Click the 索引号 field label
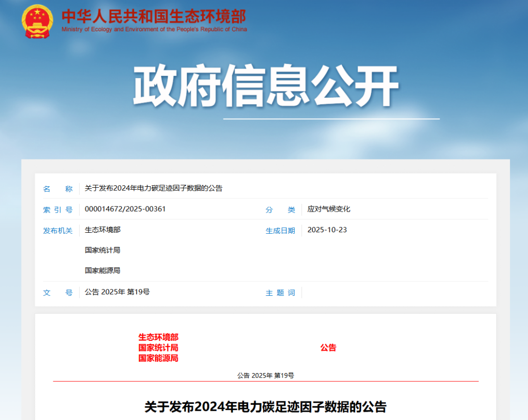Image resolution: width=528 pixels, height=420 pixels. pos(58,210)
